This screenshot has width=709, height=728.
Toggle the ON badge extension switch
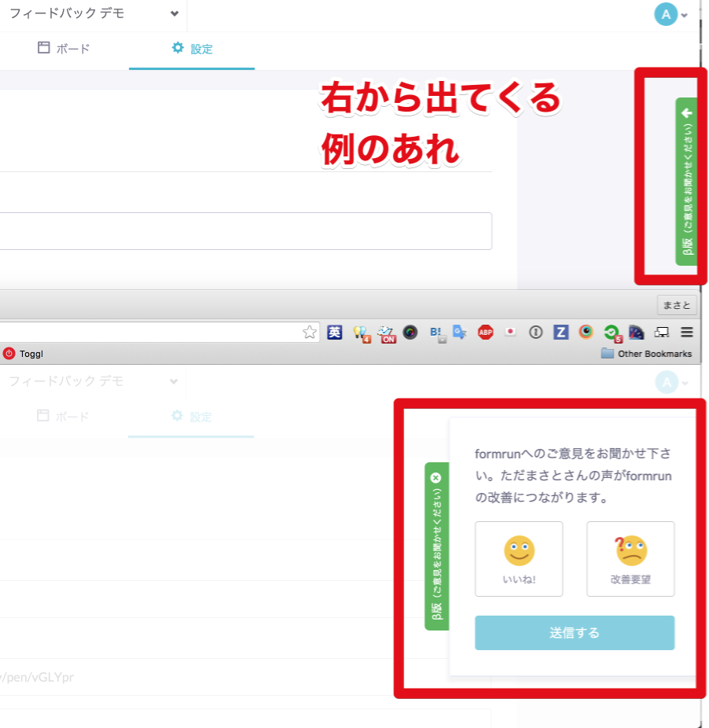387,332
